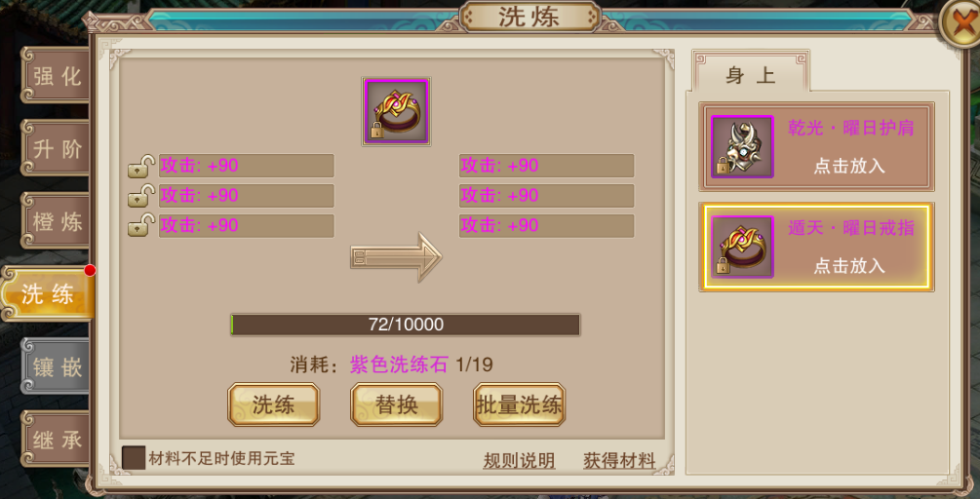Open the 规则说明 link
Image resolution: width=980 pixels, height=499 pixels.
tap(519, 460)
